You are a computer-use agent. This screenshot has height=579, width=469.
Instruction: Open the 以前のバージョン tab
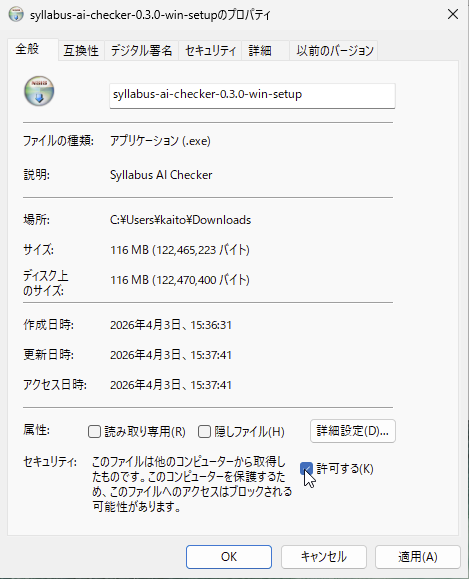pyautogui.click(x=335, y=51)
